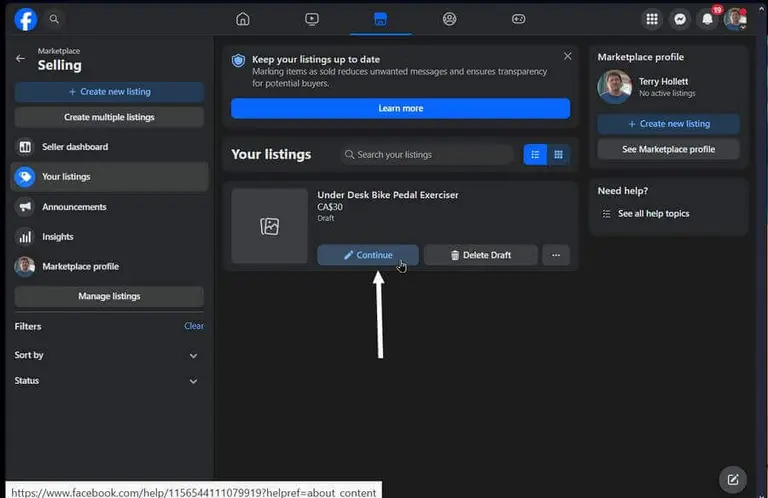
Task: Click the sidebar Create new listing button
Action: tap(109, 92)
